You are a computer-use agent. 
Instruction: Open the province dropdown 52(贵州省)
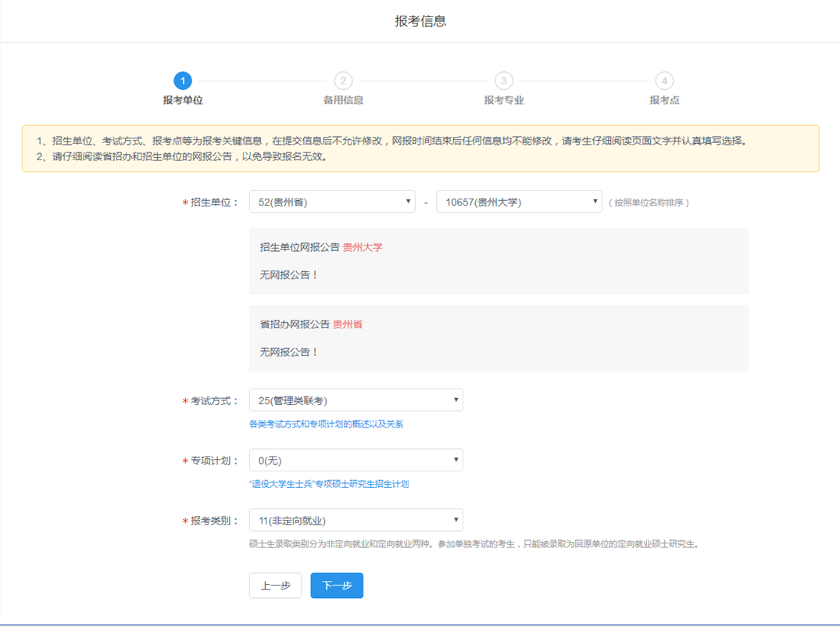(x=332, y=202)
